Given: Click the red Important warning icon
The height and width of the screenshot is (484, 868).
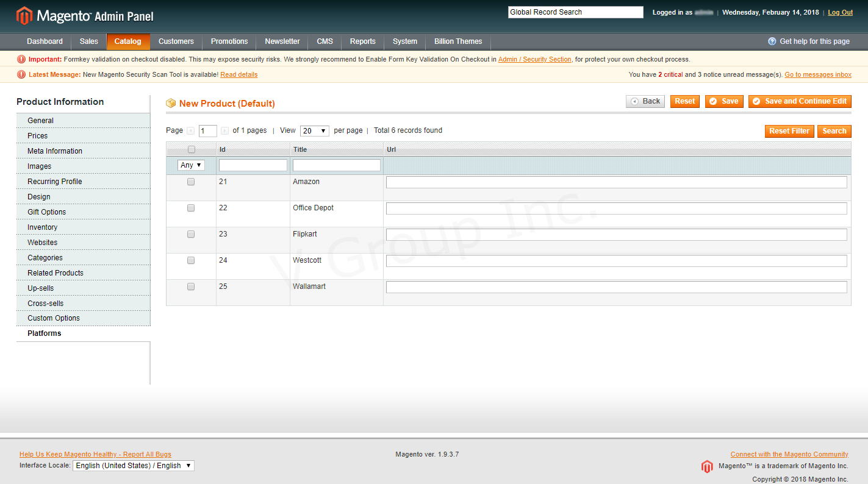Looking at the screenshot, I should 21,59.
